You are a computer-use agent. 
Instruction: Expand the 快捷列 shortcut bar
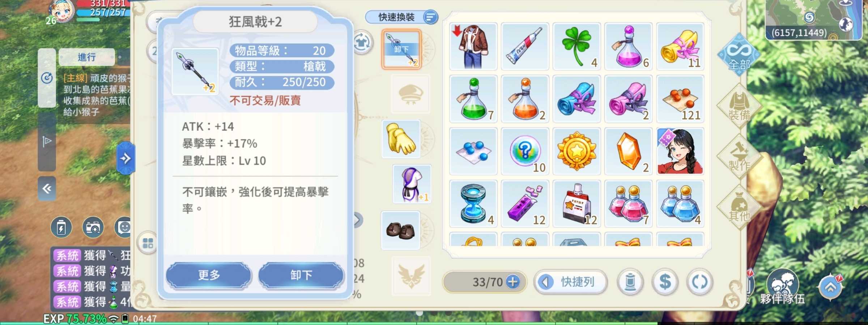click(x=570, y=282)
